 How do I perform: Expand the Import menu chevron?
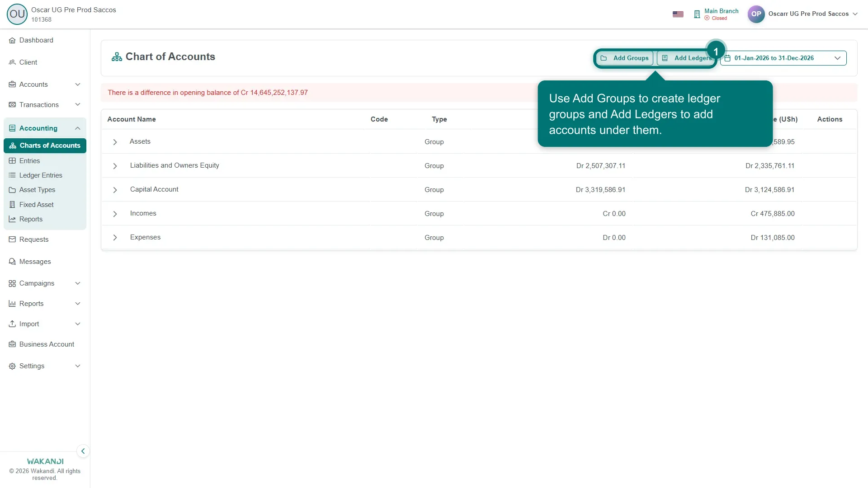[78, 324]
